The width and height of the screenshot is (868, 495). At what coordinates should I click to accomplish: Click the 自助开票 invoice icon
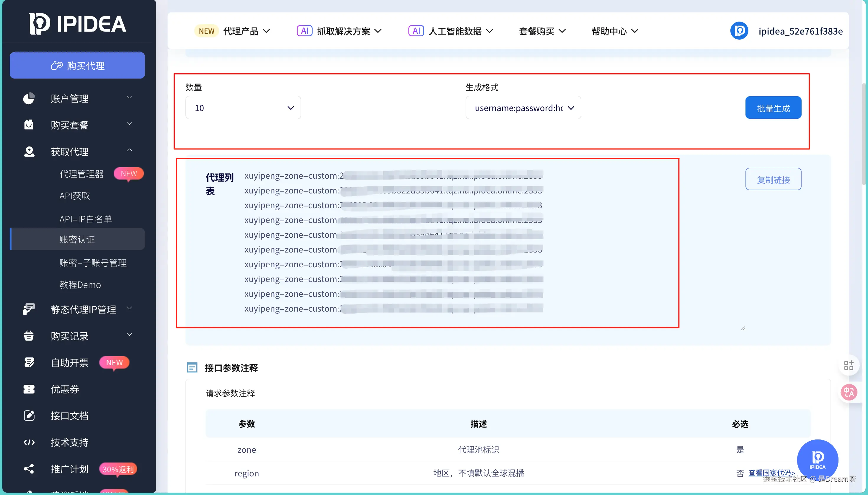pos(29,362)
